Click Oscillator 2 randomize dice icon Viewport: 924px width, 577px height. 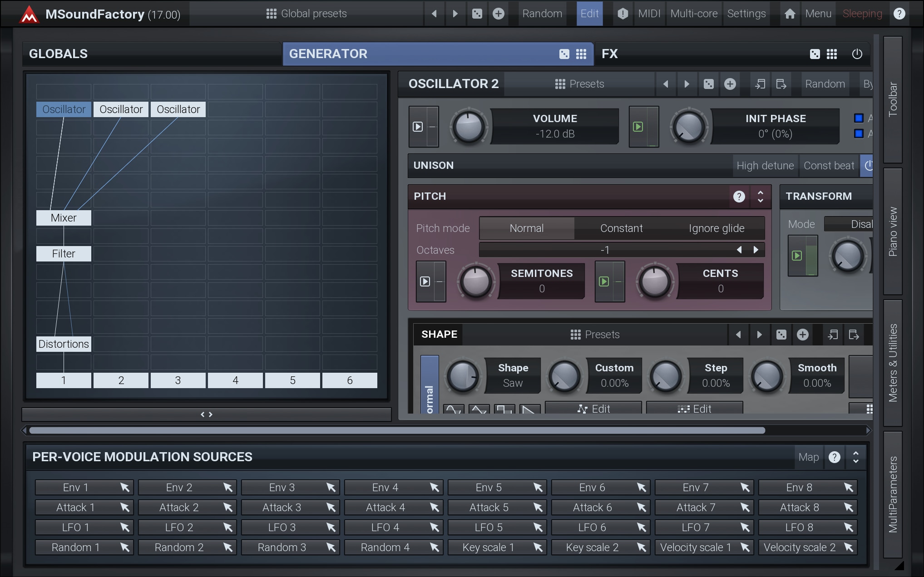[x=708, y=84]
